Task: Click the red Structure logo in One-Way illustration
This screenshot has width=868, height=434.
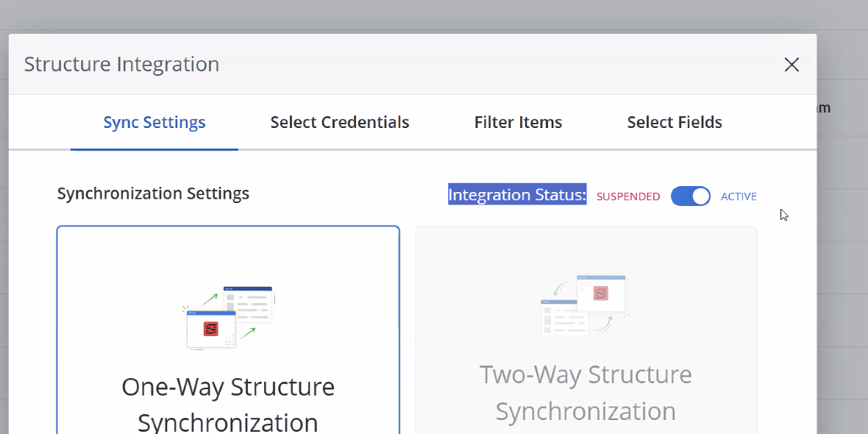Action: pos(211,329)
